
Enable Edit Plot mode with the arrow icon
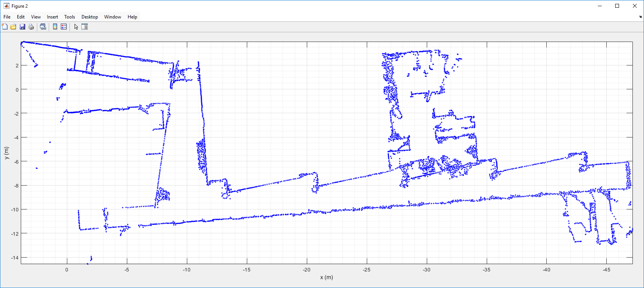(76, 27)
